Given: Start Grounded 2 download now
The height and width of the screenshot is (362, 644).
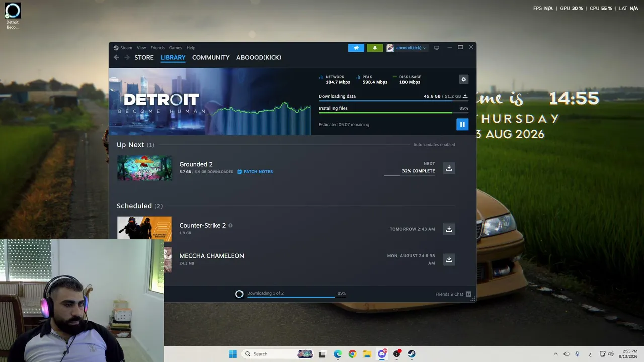Looking at the screenshot, I should pyautogui.click(x=449, y=168).
